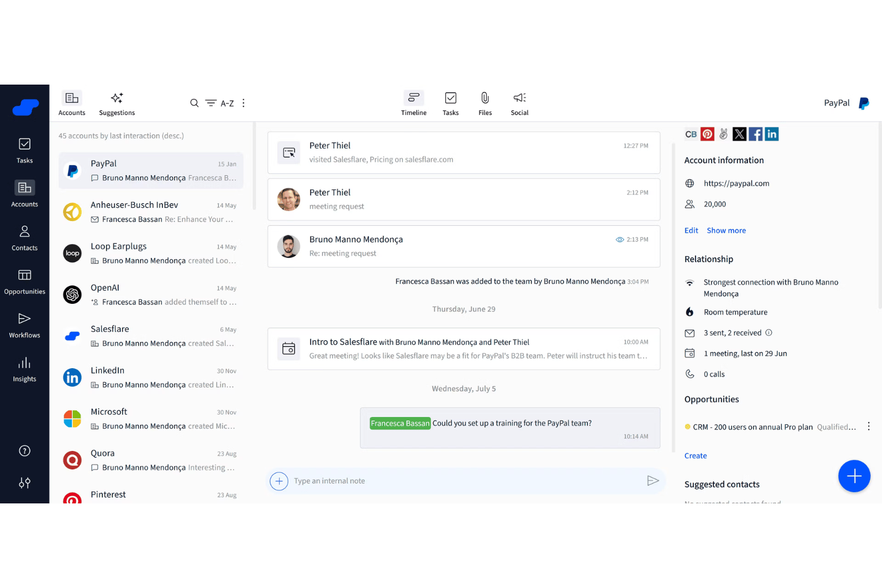Open the AngelList social icon
Viewport: 882px width, 588px height.
click(x=723, y=134)
